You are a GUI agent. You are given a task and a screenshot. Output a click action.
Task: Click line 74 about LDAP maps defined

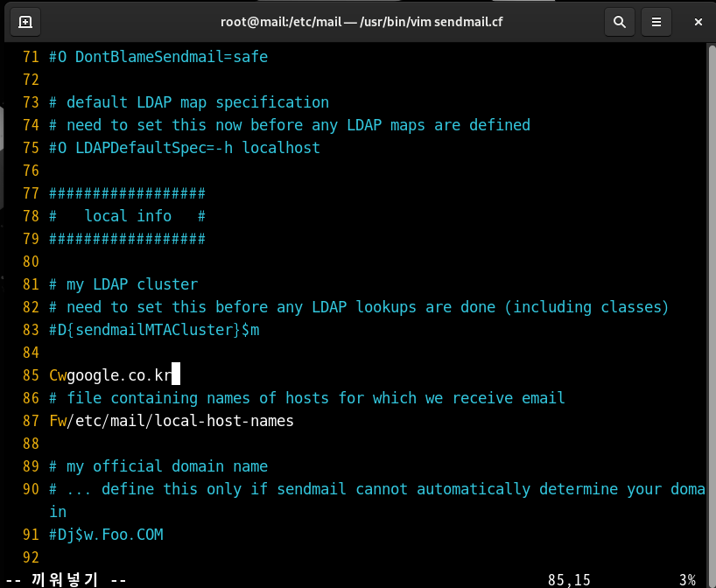(x=290, y=125)
